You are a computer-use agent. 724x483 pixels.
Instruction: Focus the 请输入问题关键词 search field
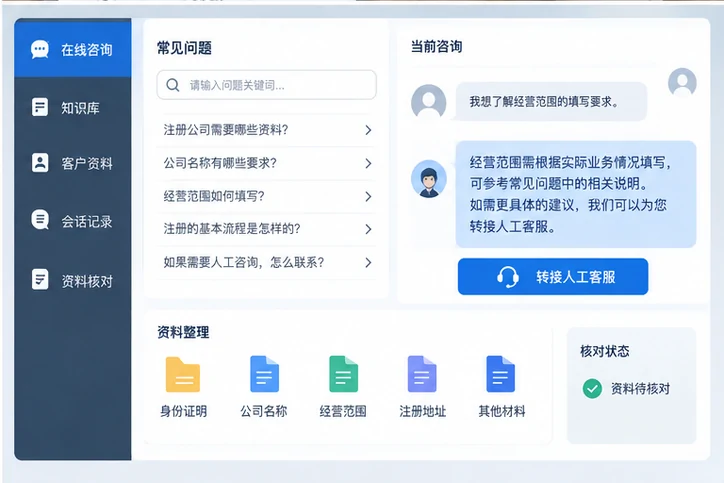coord(266,85)
